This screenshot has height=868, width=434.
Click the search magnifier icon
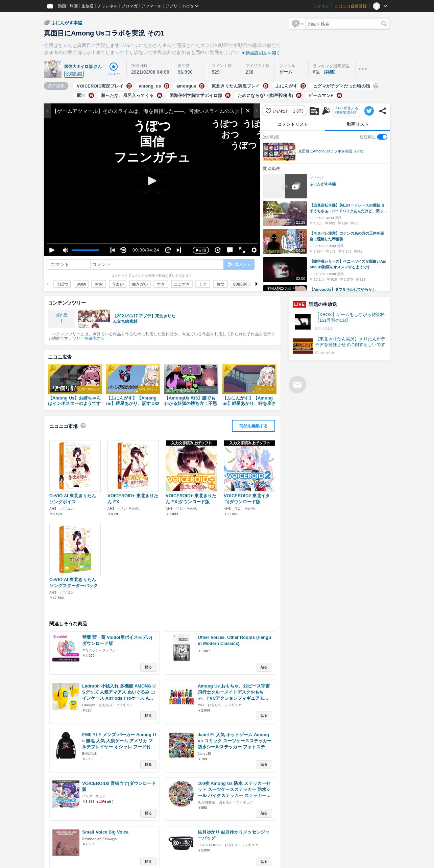384,24
